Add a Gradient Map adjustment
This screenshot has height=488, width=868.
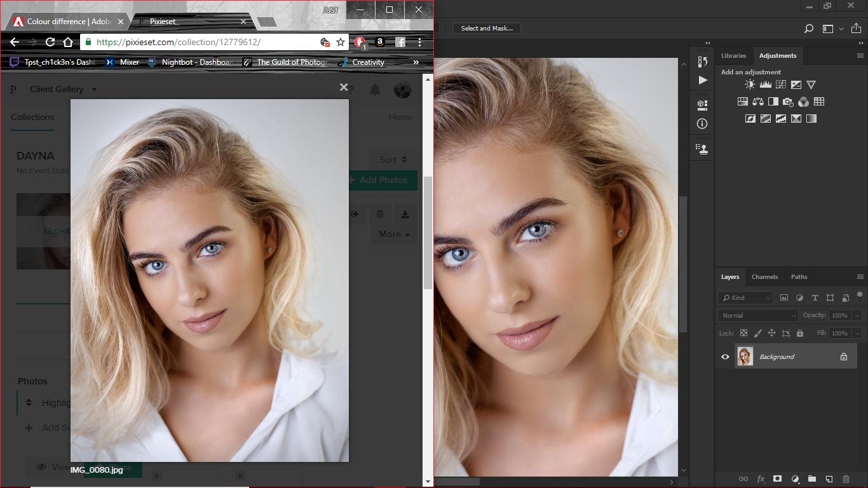pos(811,119)
